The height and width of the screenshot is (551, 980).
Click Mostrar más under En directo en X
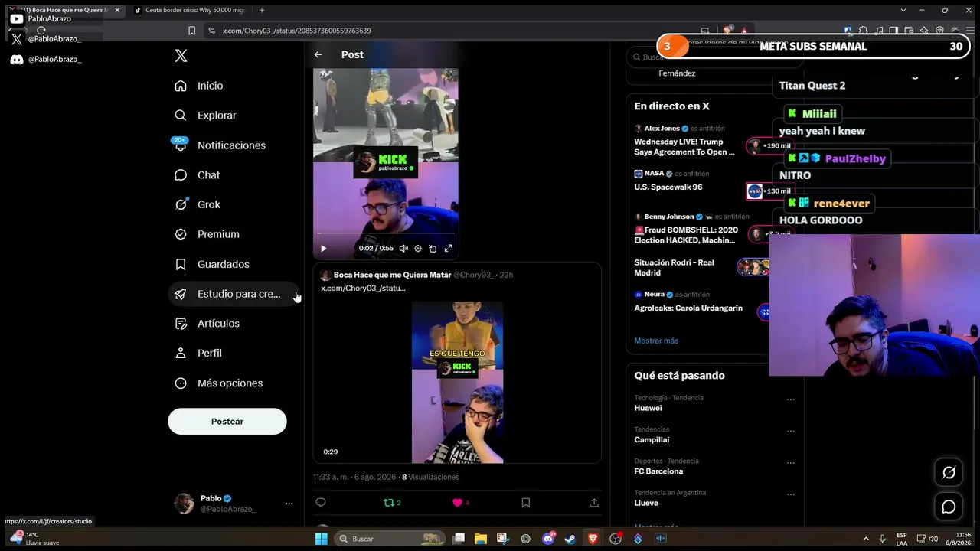(656, 341)
